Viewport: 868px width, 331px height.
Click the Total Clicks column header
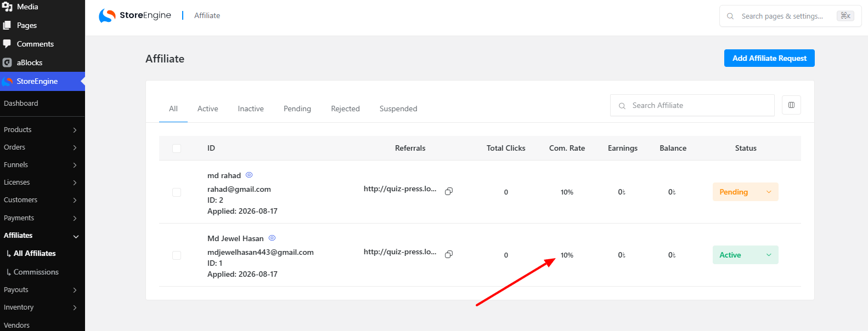click(x=506, y=148)
